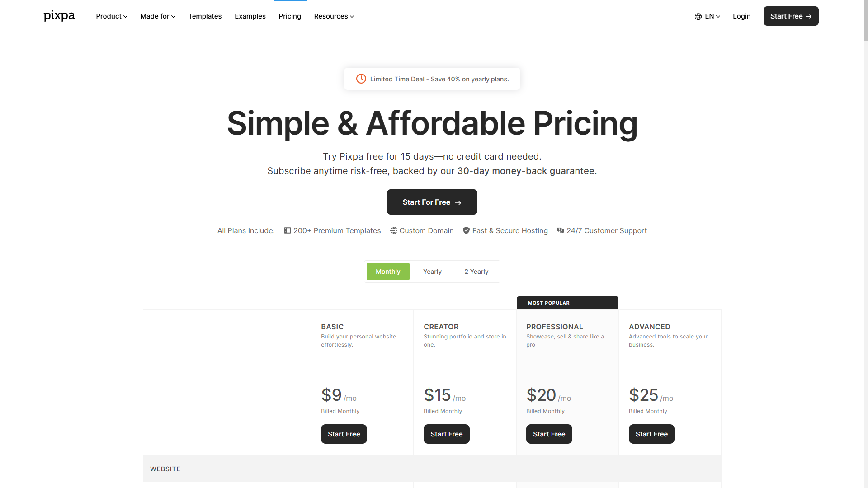Image resolution: width=868 pixels, height=488 pixels.
Task: Click the arrow in Start For Free
Action: click(458, 202)
